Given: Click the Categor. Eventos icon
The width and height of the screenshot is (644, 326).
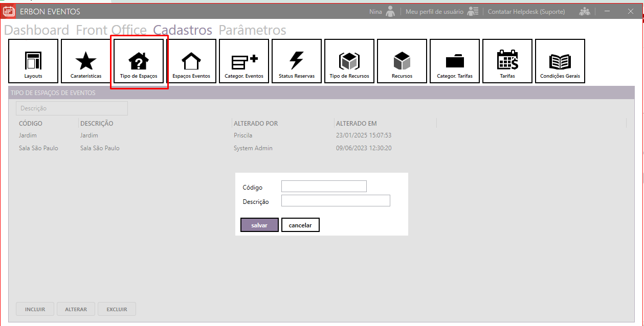Looking at the screenshot, I should coord(244,61).
